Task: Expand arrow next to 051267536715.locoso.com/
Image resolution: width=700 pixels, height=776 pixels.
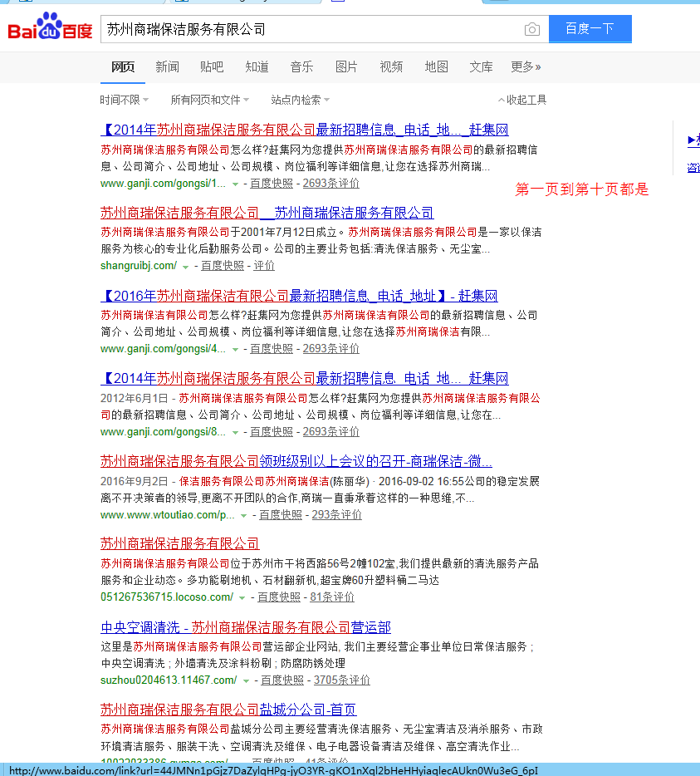Action: 242,598
